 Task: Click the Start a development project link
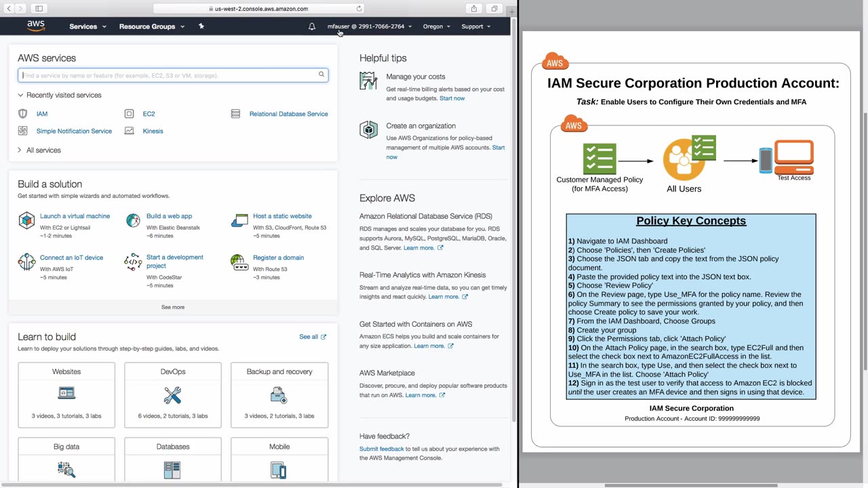click(x=175, y=262)
